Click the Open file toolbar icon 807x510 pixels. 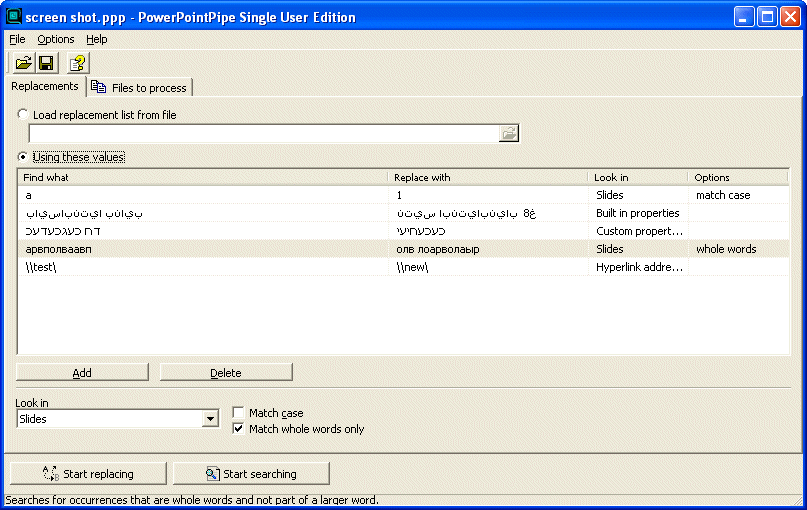point(23,63)
